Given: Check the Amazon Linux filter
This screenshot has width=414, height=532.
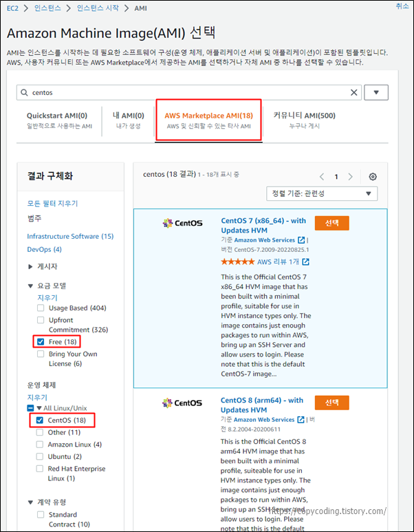Looking at the screenshot, I should click(x=40, y=445).
